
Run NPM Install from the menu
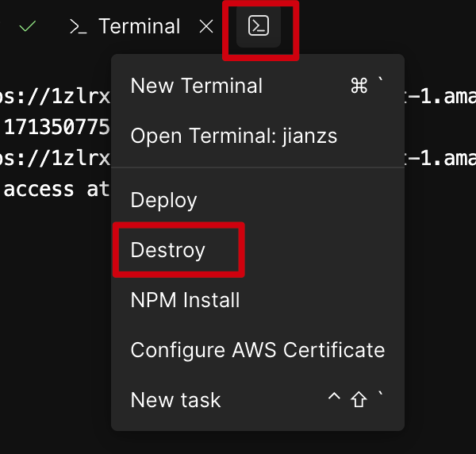185,300
